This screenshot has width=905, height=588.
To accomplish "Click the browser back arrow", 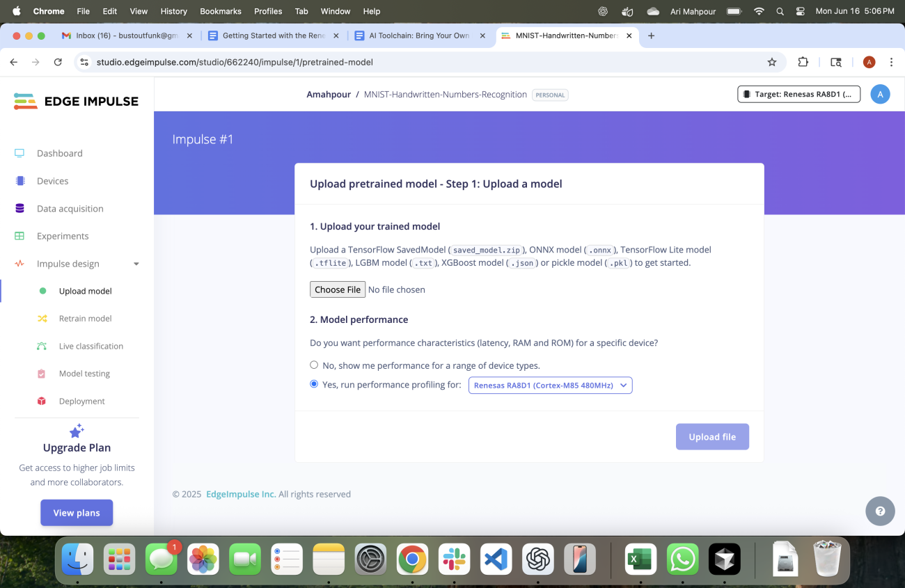I will (14, 62).
